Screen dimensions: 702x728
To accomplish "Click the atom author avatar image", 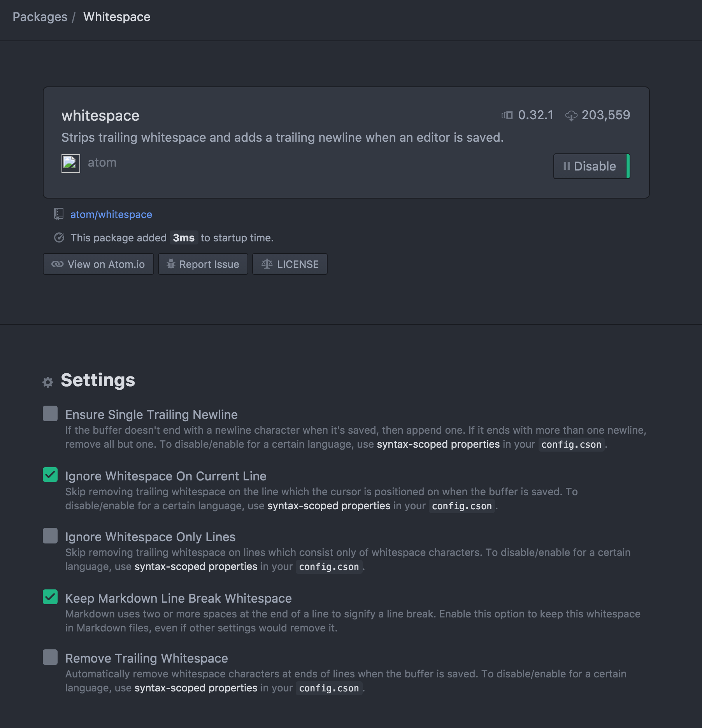I will pyautogui.click(x=71, y=164).
